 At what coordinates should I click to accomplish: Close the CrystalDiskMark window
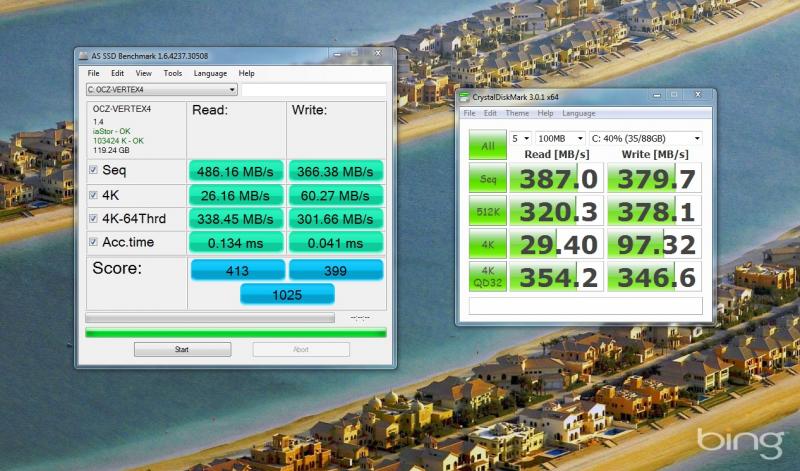[697, 95]
